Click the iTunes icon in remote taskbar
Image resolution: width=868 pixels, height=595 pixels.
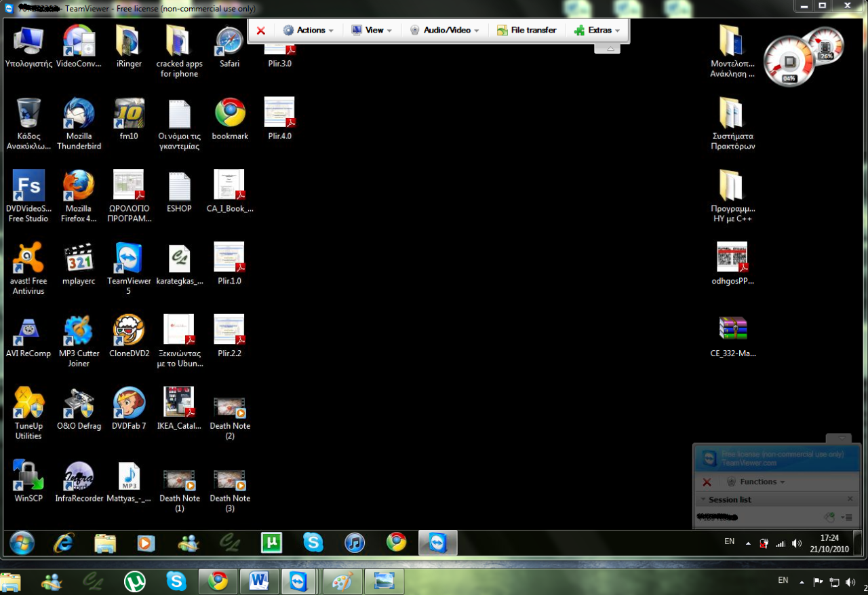click(x=355, y=543)
